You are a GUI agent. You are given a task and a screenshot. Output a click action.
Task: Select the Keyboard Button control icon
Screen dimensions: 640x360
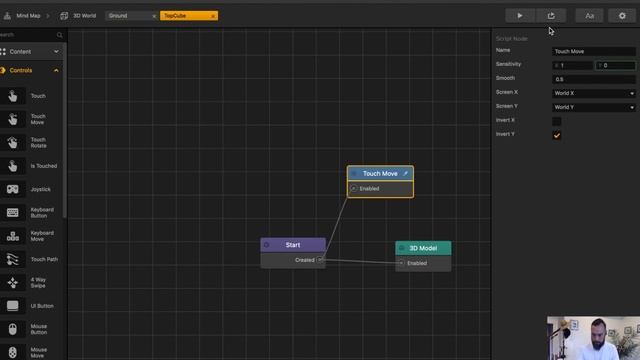coord(13,213)
